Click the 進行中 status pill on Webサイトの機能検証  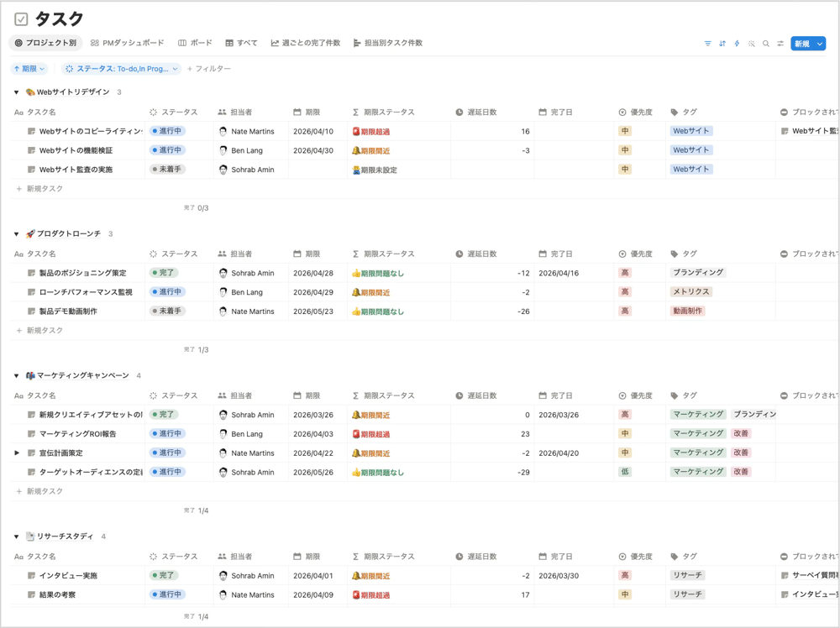pos(168,151)
